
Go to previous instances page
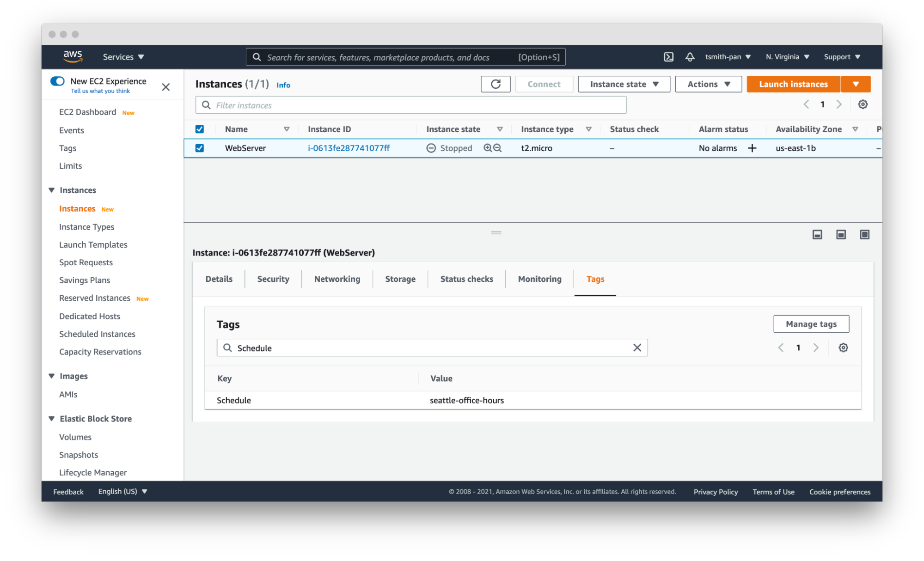click(x=806, y=104)
